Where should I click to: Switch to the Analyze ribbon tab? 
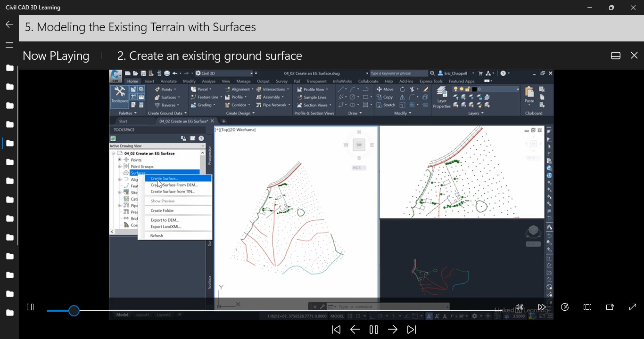[209, 81]
